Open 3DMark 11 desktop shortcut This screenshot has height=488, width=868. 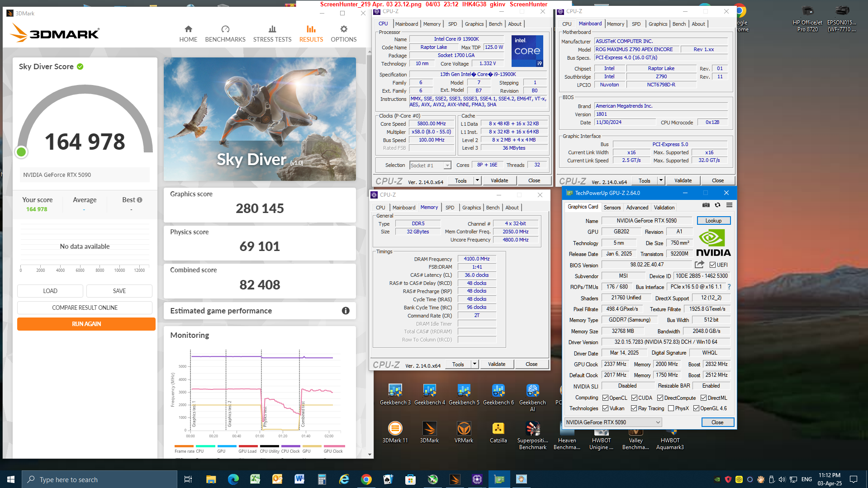point(395,432)
